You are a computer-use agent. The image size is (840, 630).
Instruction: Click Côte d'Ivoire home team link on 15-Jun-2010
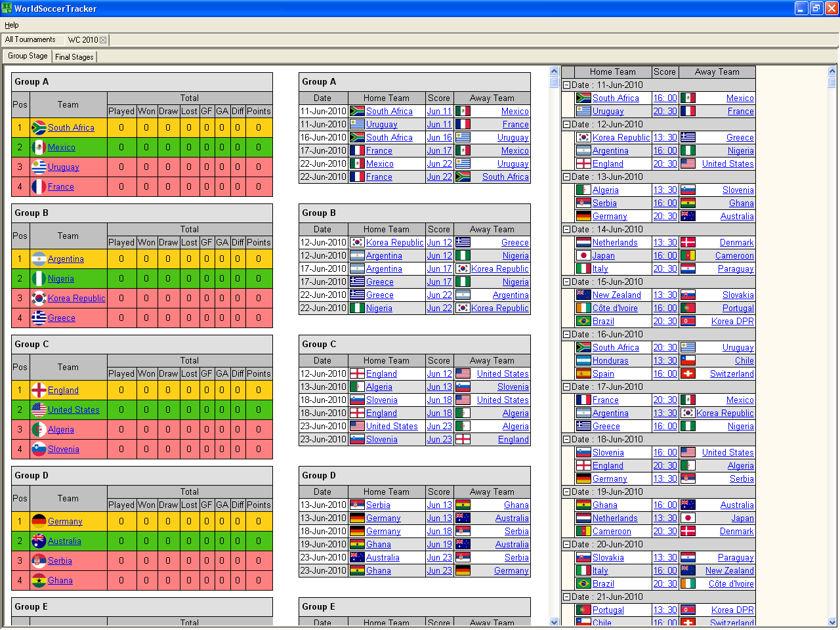[615, 308]
